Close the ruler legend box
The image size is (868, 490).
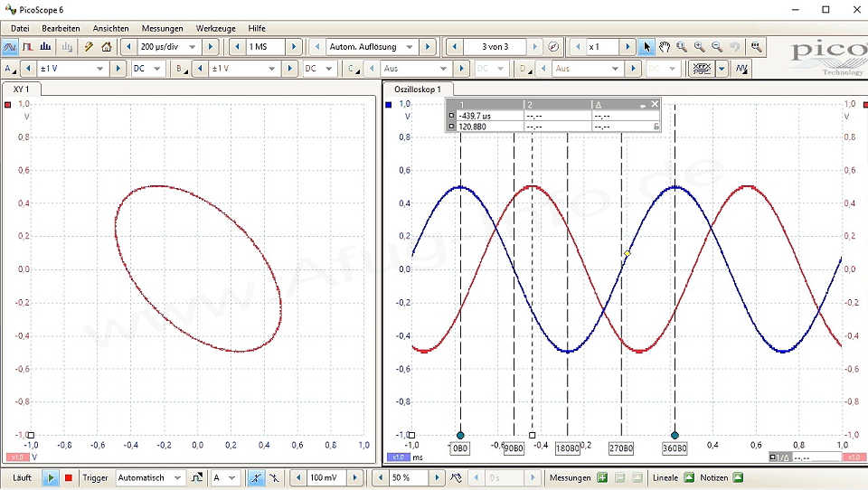pos(655,104)
